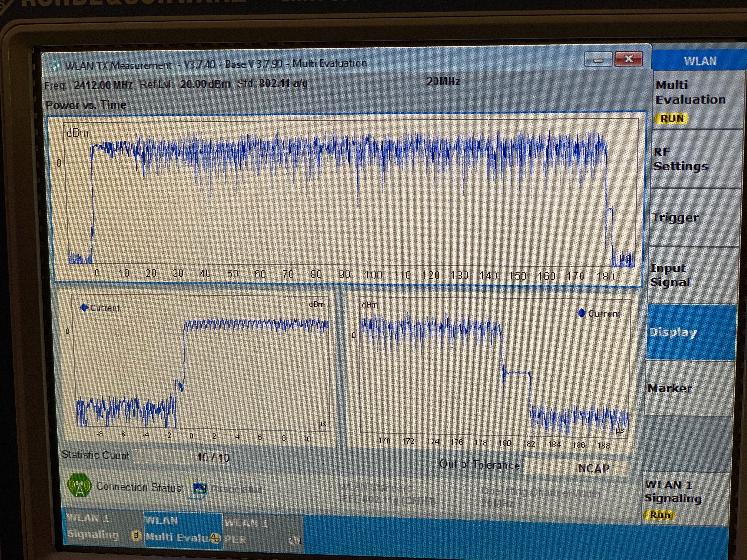Image resolution: width=747 pixels, height=560 pixels.
Task: Click the receiver icon on WLAN 1 PER tab
Action: [295, 541]
